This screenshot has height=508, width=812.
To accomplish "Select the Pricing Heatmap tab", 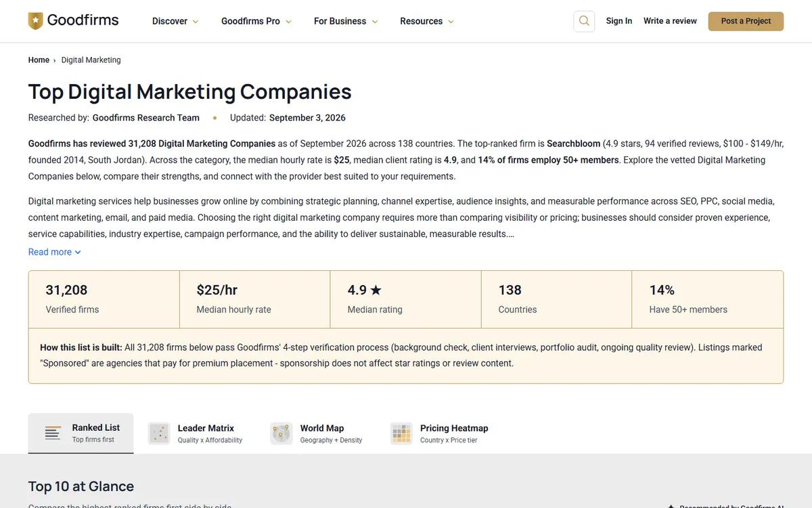I will point(439,433).
